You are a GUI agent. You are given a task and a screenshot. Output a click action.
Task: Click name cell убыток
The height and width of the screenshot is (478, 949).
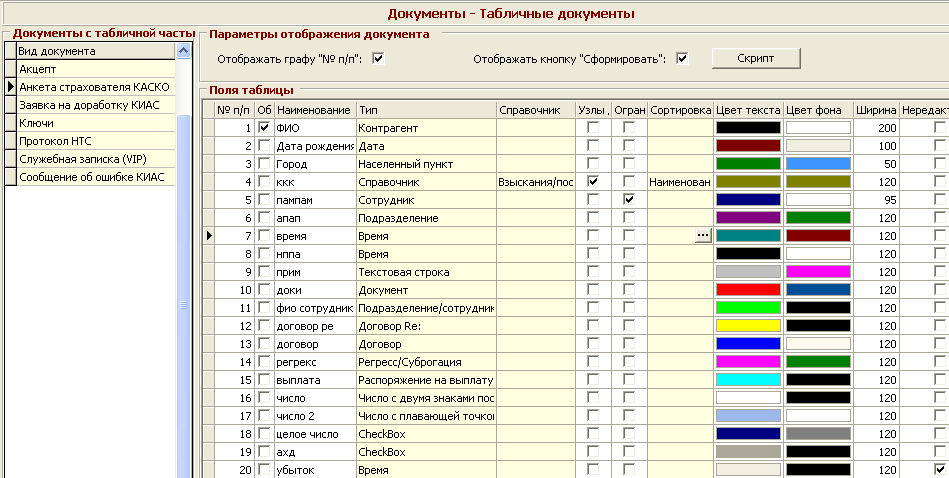coord(315,470)
